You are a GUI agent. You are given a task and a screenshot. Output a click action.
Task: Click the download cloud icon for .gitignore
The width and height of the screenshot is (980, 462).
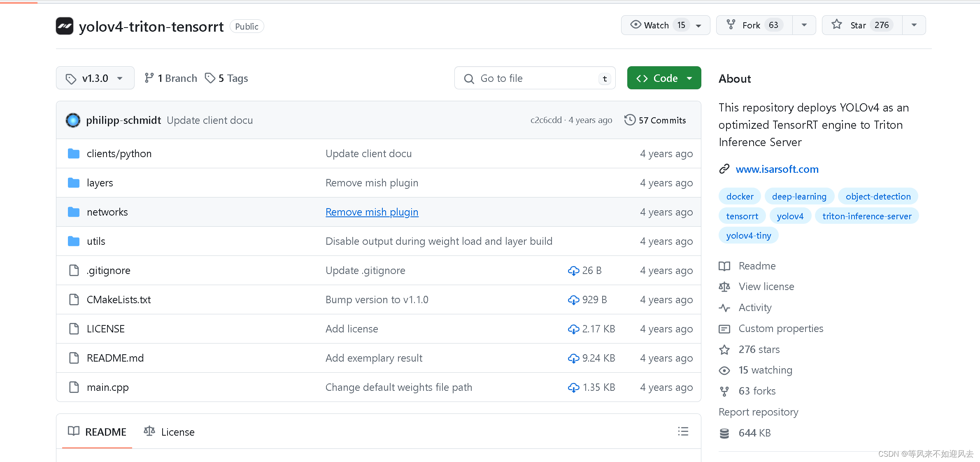(573, 271)
